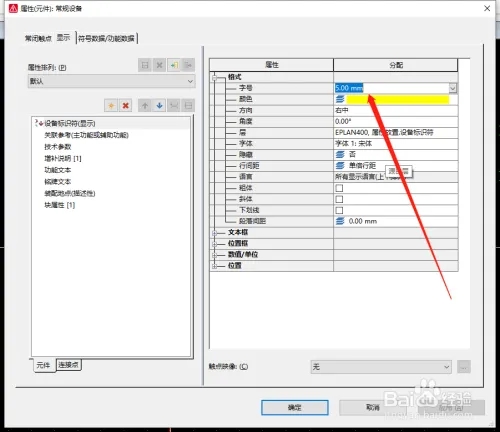
Task: Switch to the 符号数据/功能数据 tab
Action: tap(106, 39)
